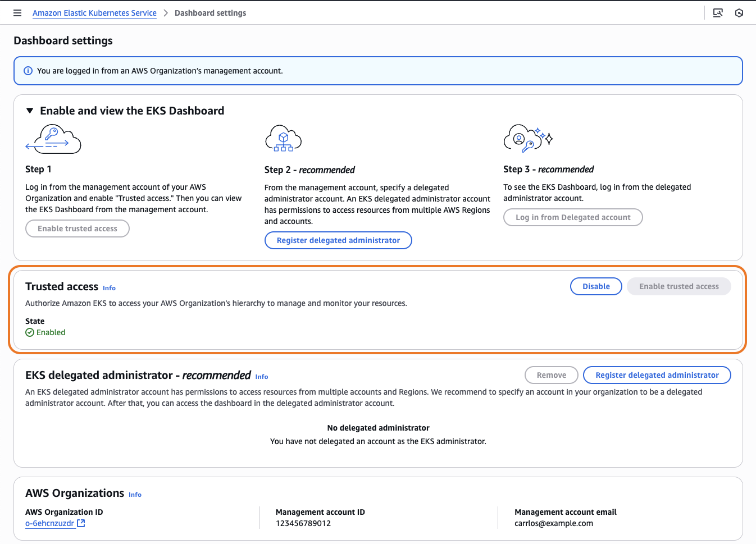Click Log in from Delegated account
The height and width of the screenshot is (544, 756).
pos(572,217)
